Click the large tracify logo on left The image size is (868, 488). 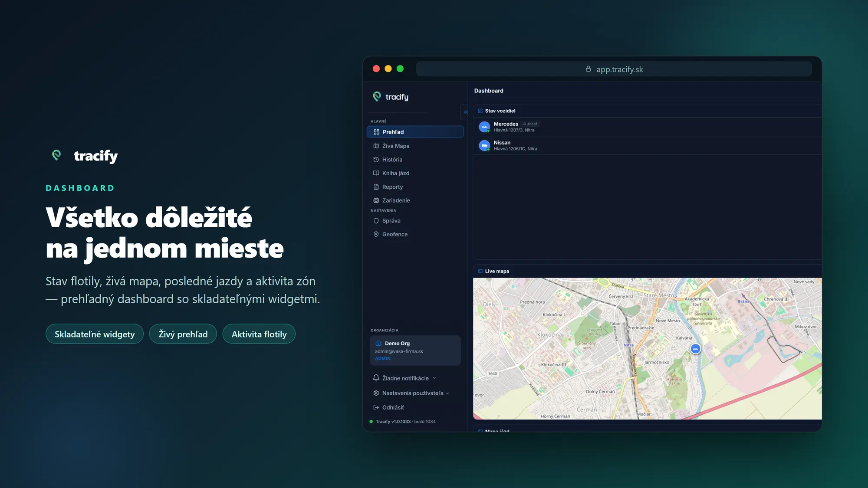pos(85,156)
